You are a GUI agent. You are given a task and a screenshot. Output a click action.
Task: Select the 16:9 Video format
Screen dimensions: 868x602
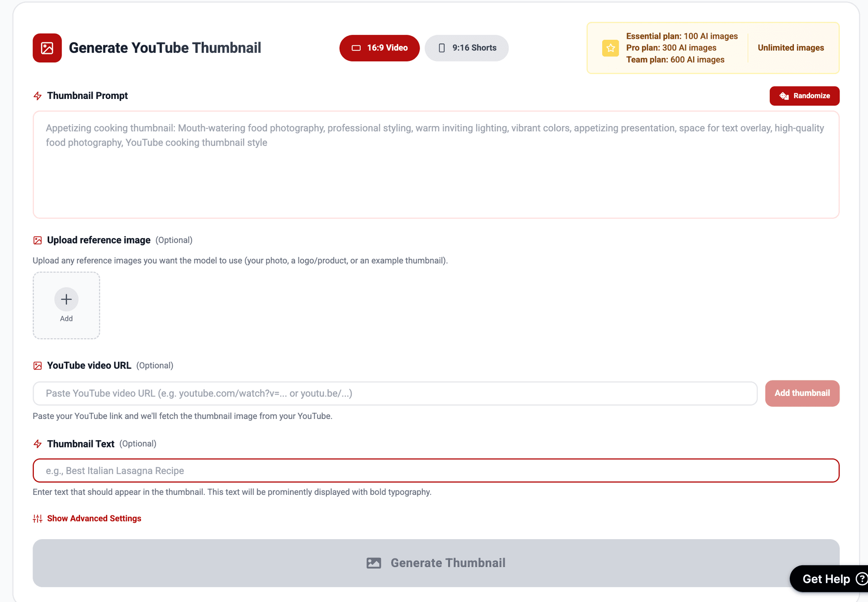[379, 48]
